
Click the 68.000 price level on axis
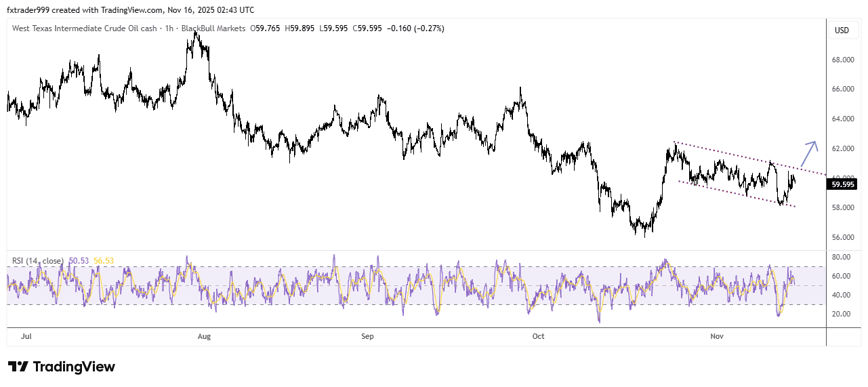pos(843,60)
